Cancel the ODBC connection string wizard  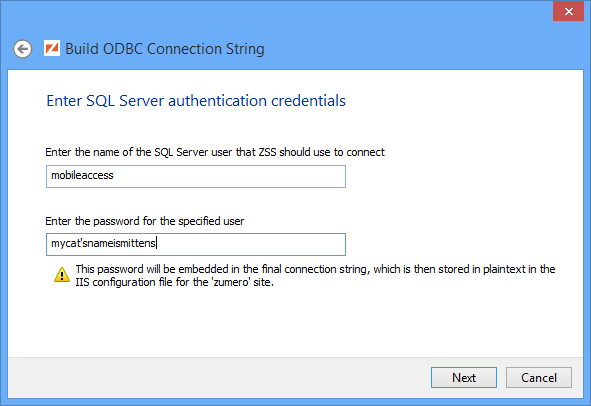click(x=539, y=377)
